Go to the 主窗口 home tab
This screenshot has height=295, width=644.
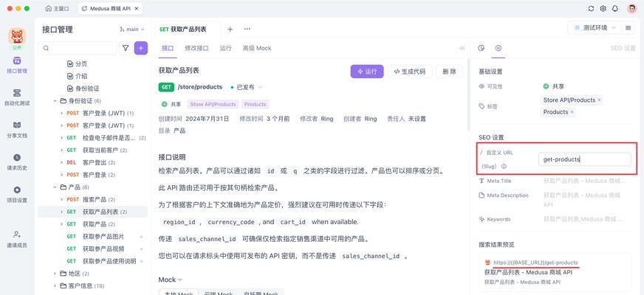(x=58, y=8)
